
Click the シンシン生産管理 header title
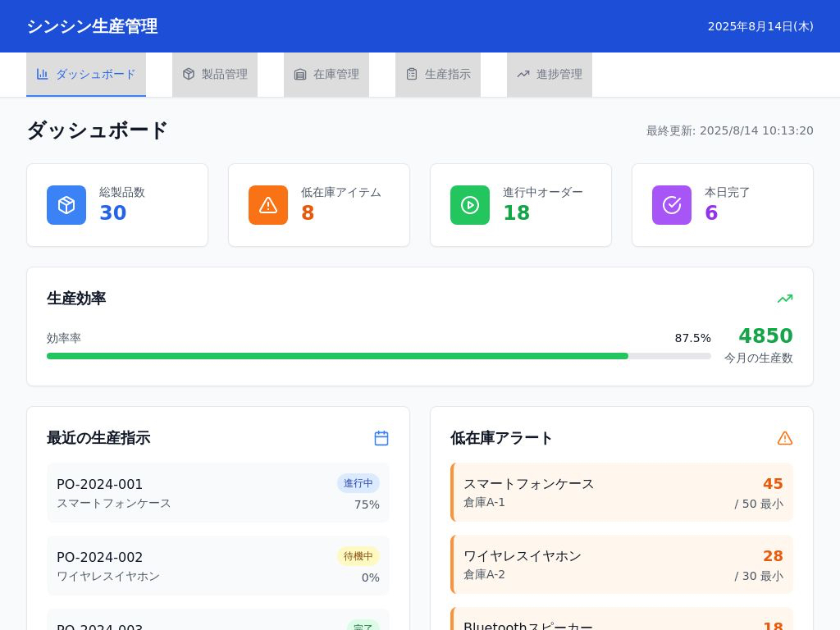pyautogui.click(x=92, y=26)
